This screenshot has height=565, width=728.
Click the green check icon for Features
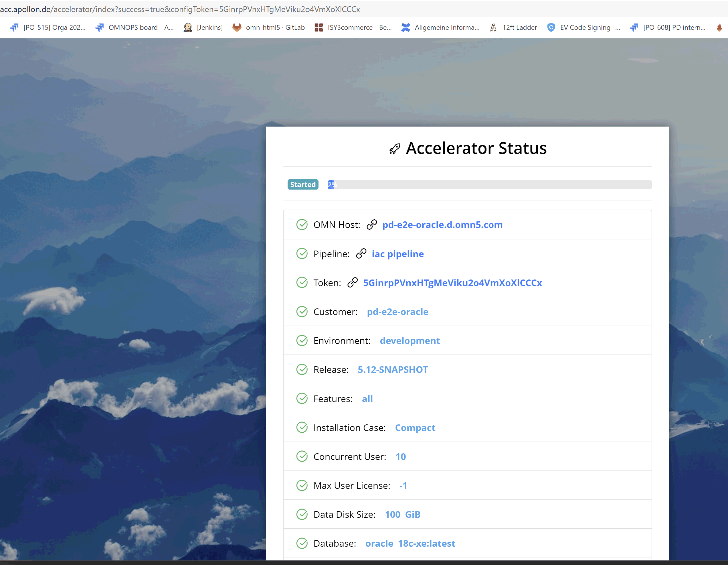302,399
